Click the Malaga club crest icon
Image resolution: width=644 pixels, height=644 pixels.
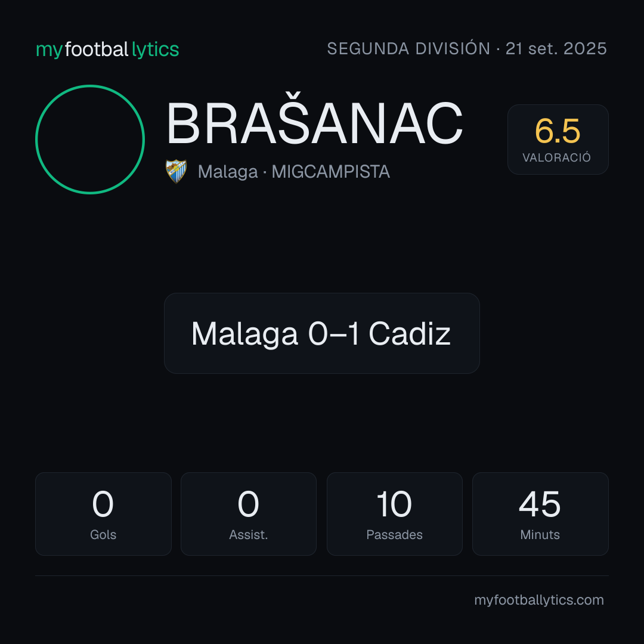click(176, 171)
